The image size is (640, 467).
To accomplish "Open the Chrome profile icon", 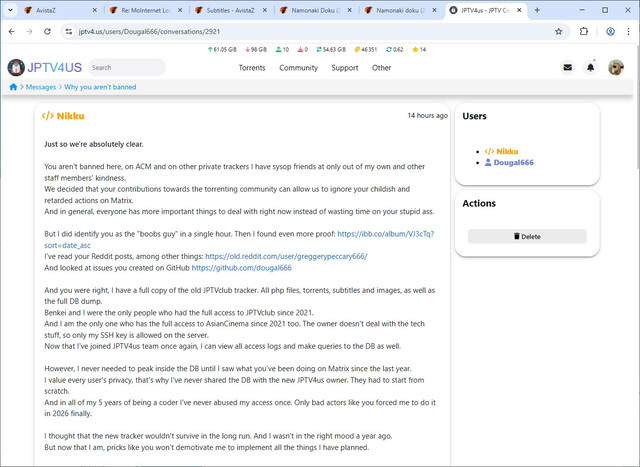I will click(610, 31).
